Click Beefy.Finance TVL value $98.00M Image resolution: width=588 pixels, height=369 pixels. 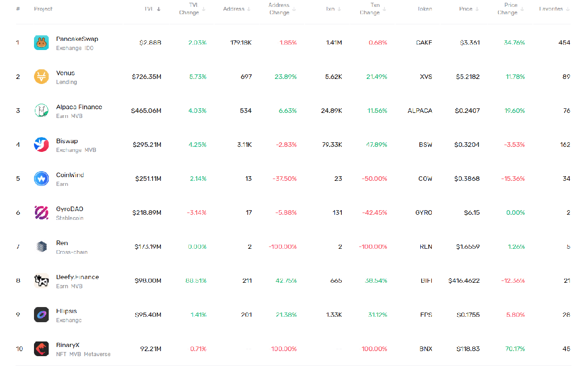[148, 280]
